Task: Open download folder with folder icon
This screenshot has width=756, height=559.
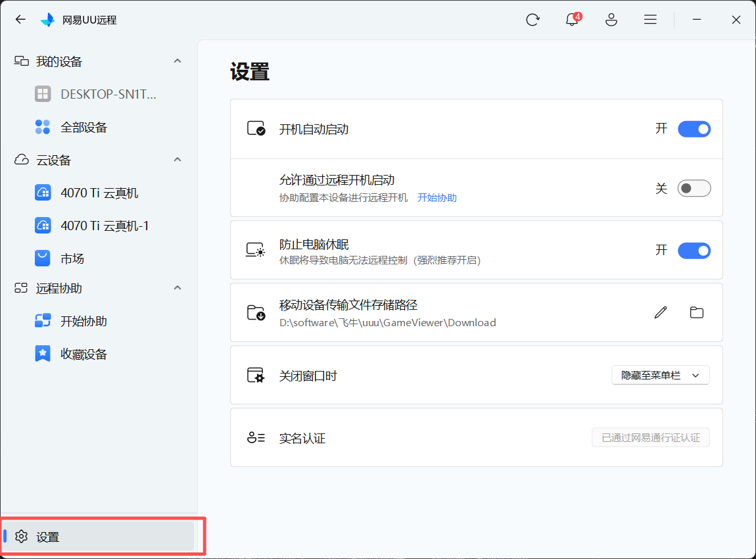Action: coord(697,312)
